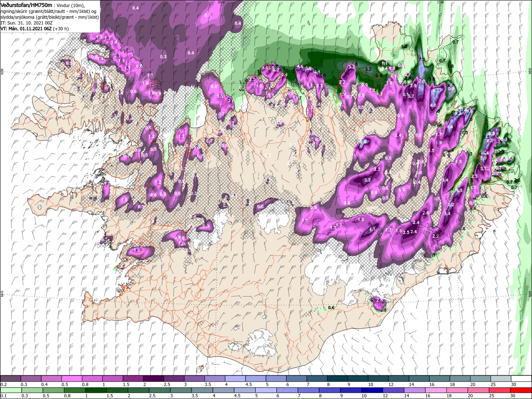The width and height of the screenshot is (532, 399).
Task: Click the darkest purple swatch starting at 2, snow row
Action: click(154, 379)
